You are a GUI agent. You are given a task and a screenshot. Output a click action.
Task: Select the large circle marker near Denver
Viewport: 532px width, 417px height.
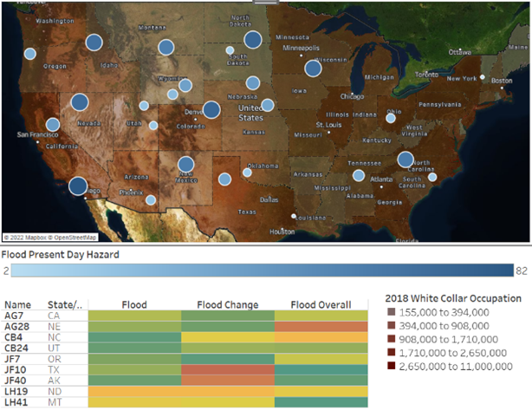[211, 110]
